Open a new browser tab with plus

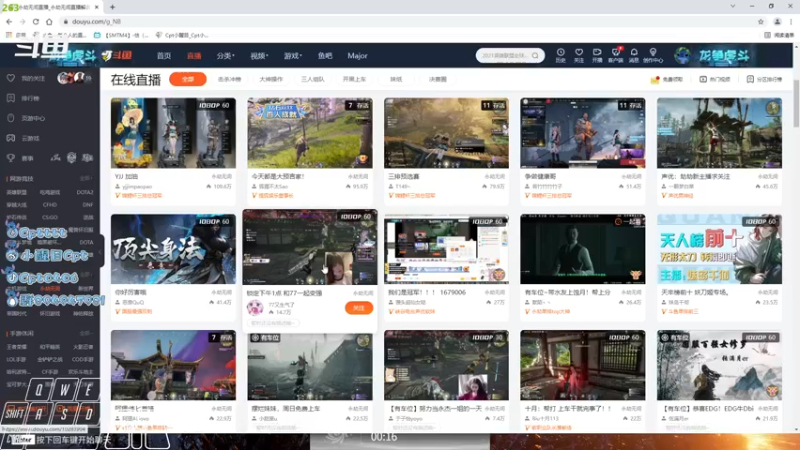112,7
